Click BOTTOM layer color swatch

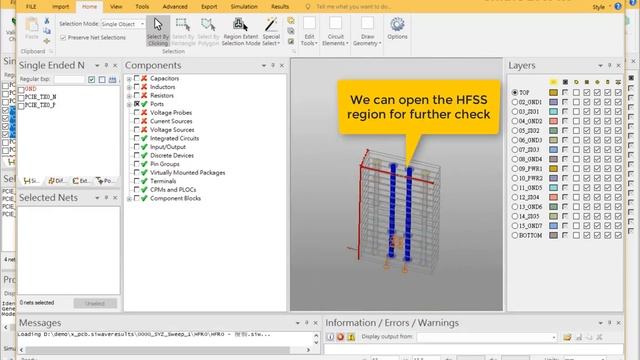tap(553, 236)
